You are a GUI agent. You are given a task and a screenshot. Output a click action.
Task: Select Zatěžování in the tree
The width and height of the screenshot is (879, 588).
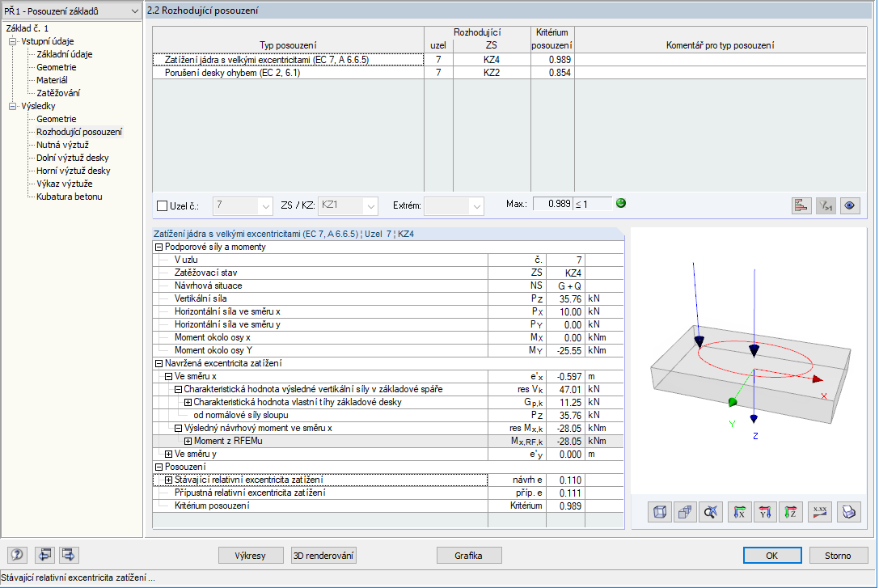pyautogui.click(x=58, y=93)
